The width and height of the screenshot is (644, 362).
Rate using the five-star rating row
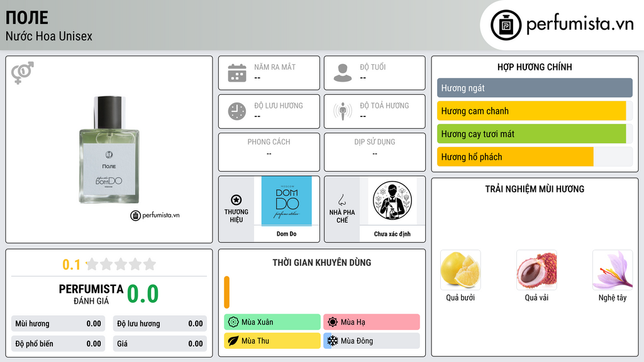(121, 265)
